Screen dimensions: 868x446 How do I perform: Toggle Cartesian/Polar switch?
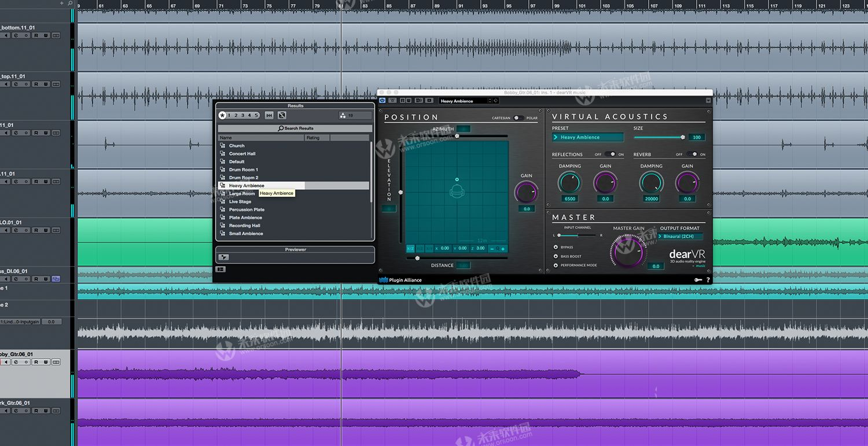pos(518,118)
